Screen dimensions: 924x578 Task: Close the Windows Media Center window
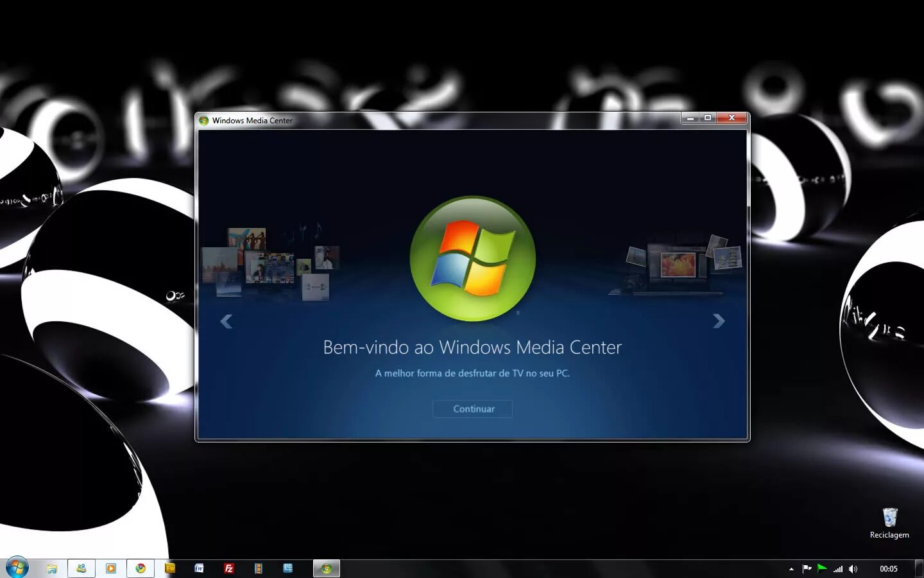pos(732,118)
